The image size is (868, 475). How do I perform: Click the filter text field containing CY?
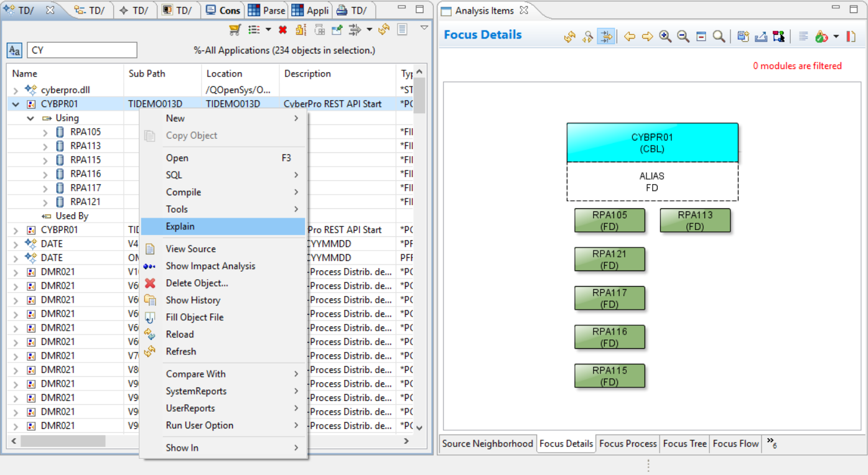[82, 50]
